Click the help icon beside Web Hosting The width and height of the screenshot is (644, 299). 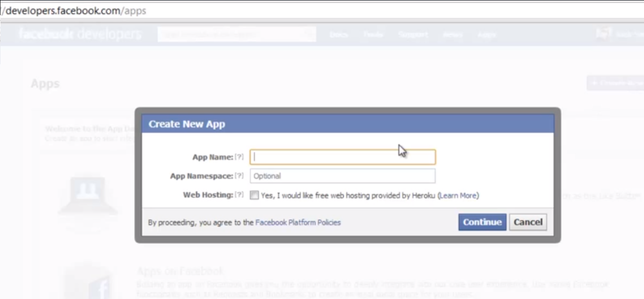[x=239, y=195]
